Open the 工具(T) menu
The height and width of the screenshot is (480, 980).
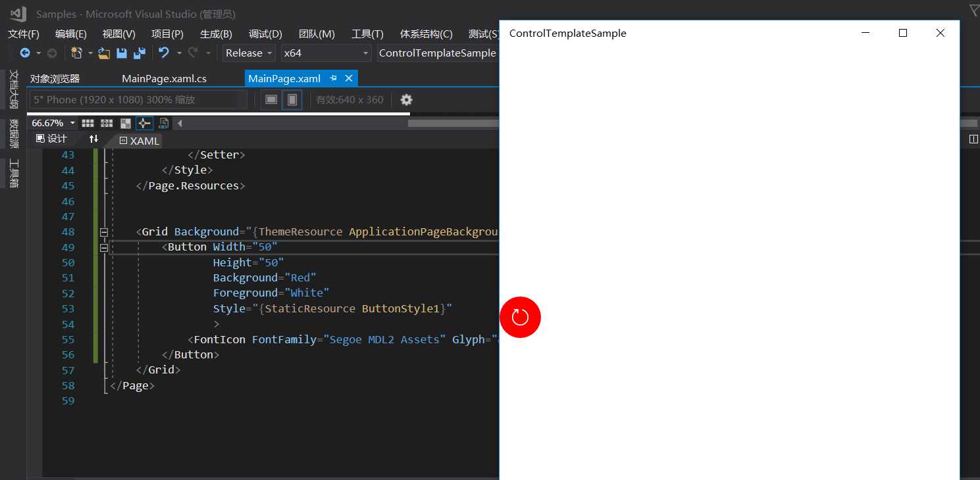(367, 34)
